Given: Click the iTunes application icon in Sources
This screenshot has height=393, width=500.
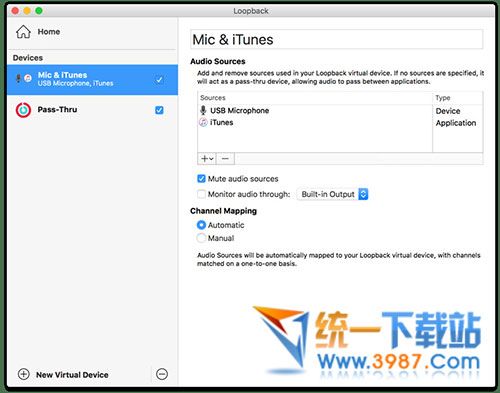Looking at the screenshot, I should (x=203, y=122).
